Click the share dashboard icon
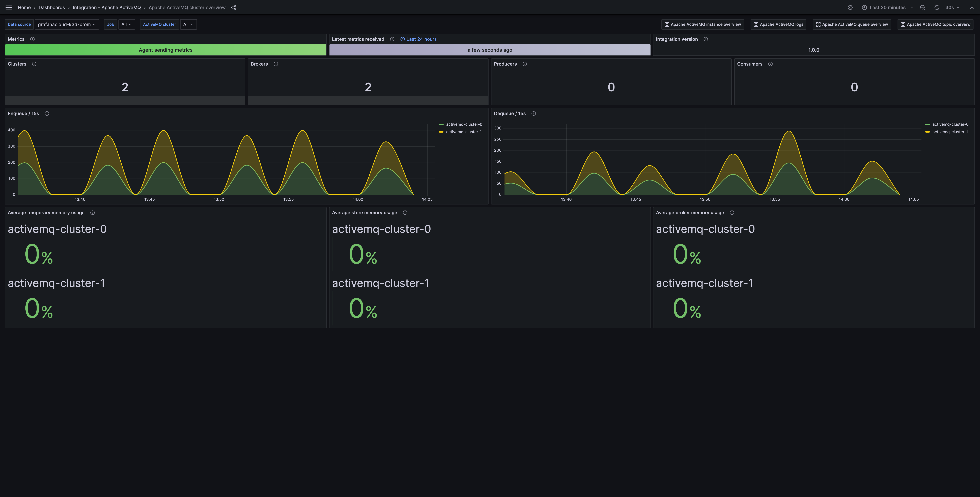 (234, 7)
